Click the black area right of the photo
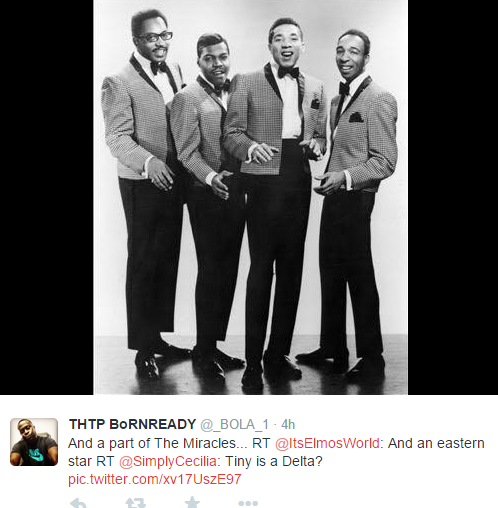498x508 pixels. [453, 197]
